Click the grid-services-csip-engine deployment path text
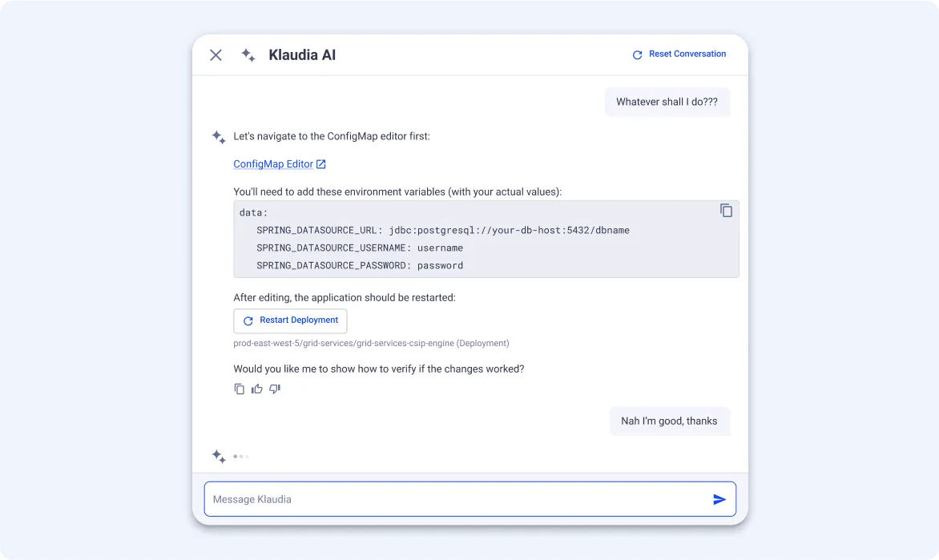The image size is (939, 560). [371, 344]
